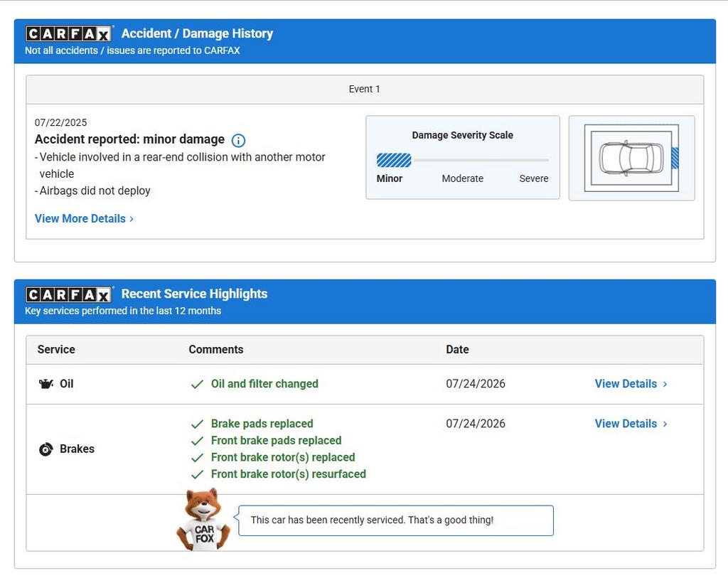This screenshot has width=728, height=578.
Task: Click the CARFAX logo in Service Highlights header
Action: point(69,294)
